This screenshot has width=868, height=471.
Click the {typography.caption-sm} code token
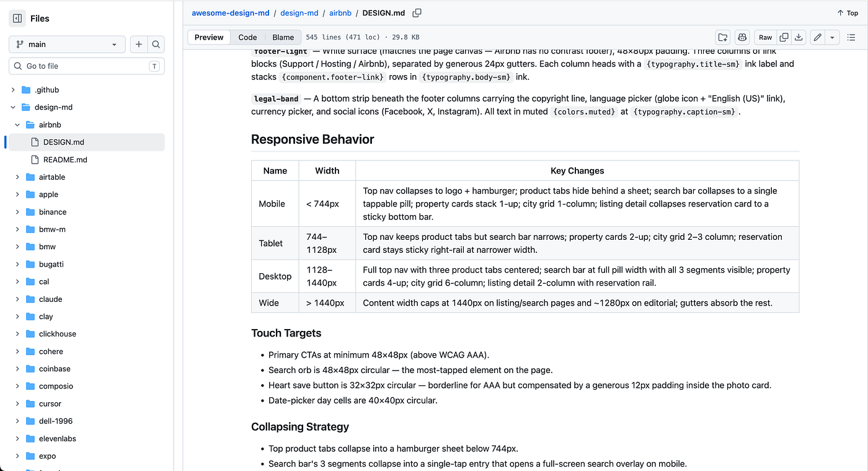pyautogui.click(x=684, y=112)
